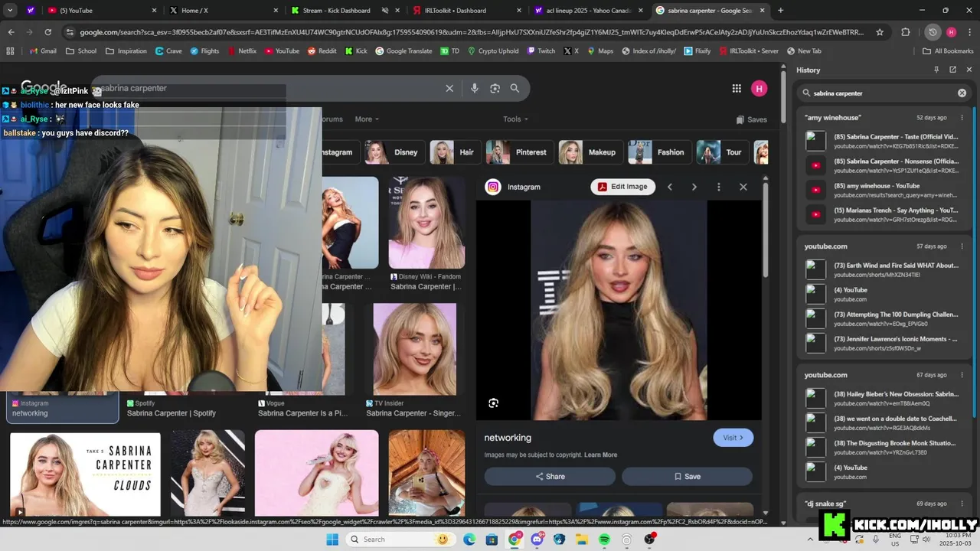Clear the history search query
The height and width of the screenshot is (551, 980).
pyautogui.click(x=962, y=93)
